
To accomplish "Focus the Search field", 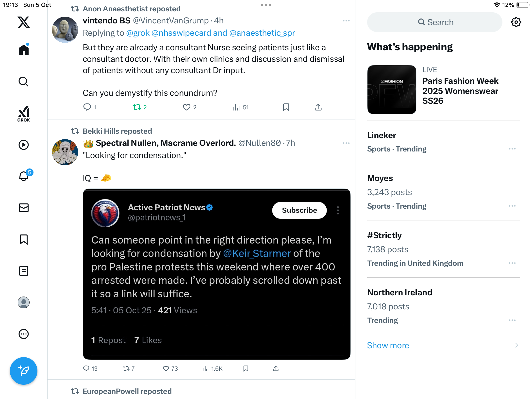I will (x=435, y=22).
